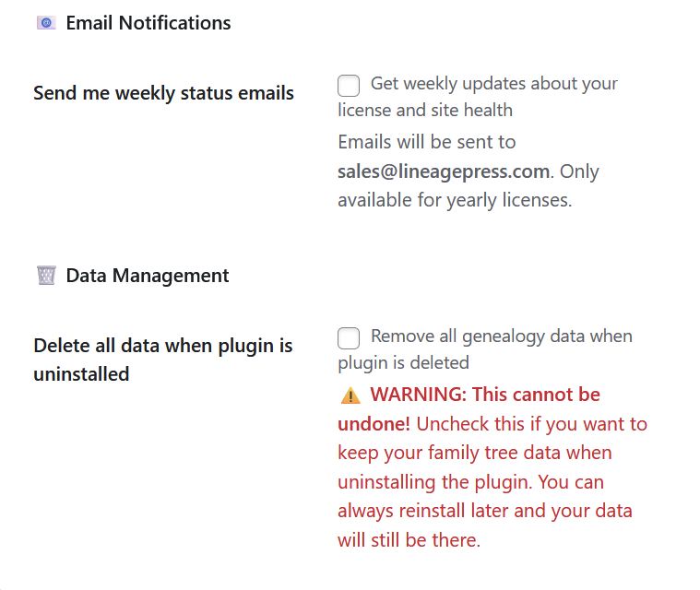
Task: Click the "Emails will be sent to" text
Action: pyautogui.click(x=427, y=142)
